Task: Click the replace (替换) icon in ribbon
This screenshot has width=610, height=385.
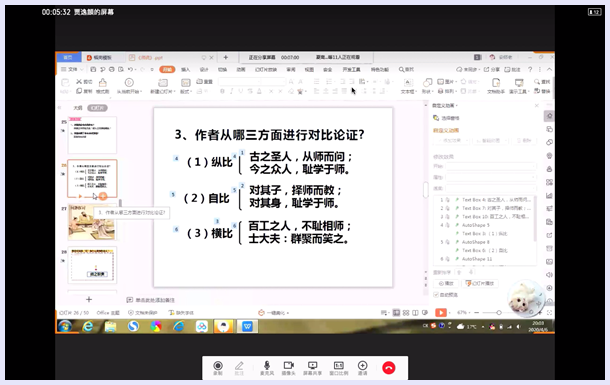Action: (x=537, y=91)
